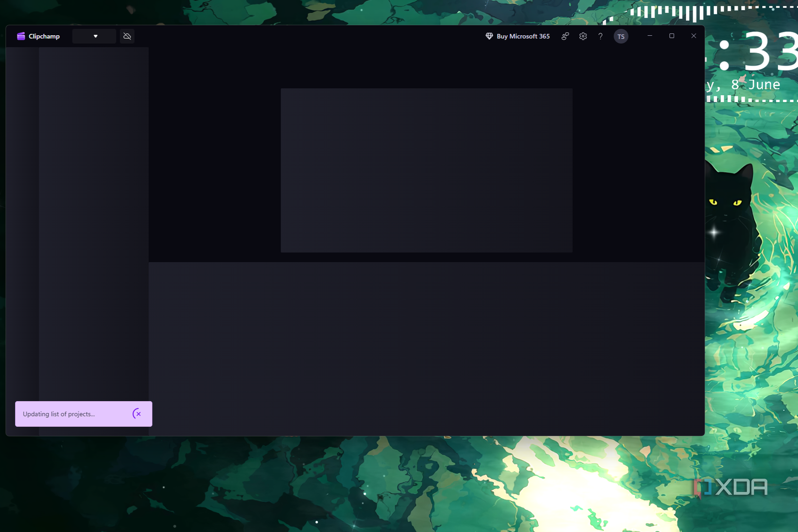798x532 pixels.
Task: Dismiss the Updating list of projects notification
Action: tap(137, 414)
